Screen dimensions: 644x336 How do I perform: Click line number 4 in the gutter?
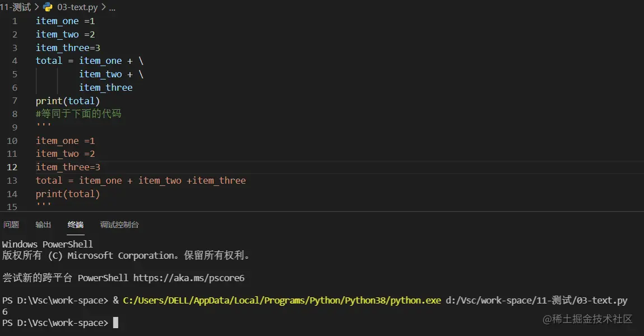click(x=15, y=60)
